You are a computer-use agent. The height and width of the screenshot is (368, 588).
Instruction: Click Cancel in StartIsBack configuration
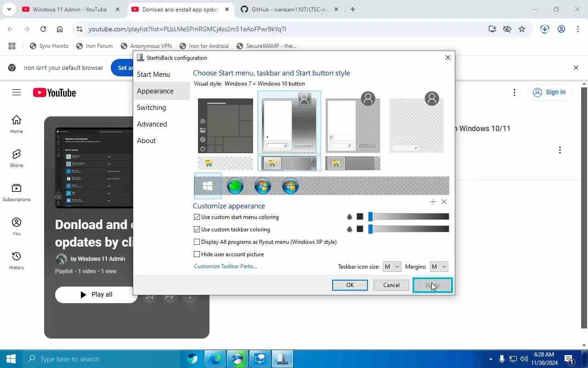point(391,285)
